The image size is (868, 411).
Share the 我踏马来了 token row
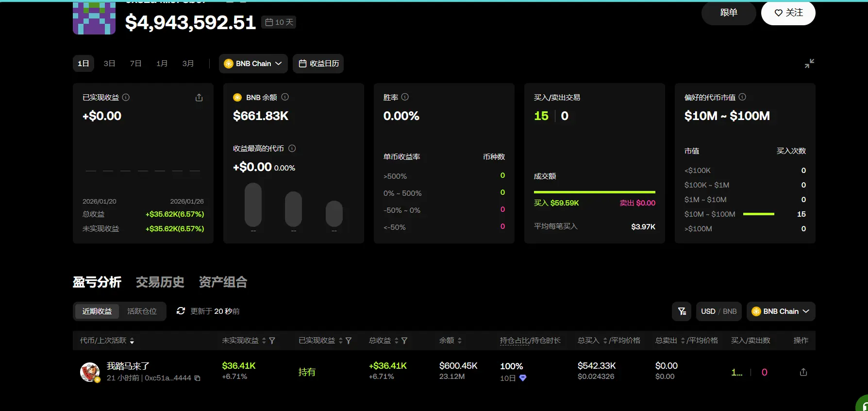click(x=803, y=372)
